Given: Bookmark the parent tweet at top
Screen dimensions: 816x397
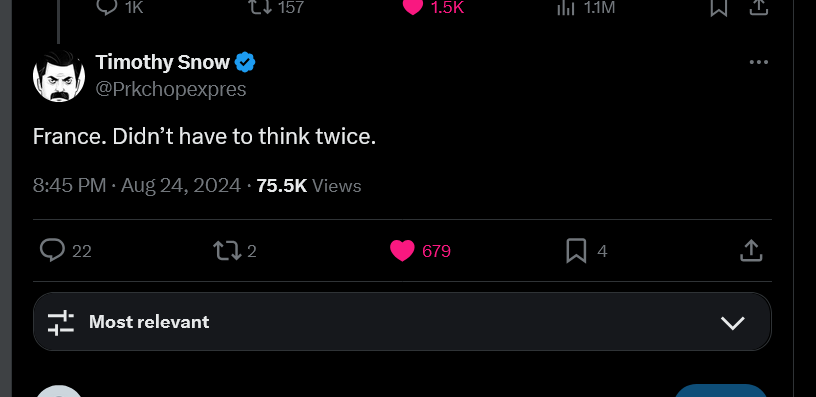Looking at the screenshot, I should (719, 7).
